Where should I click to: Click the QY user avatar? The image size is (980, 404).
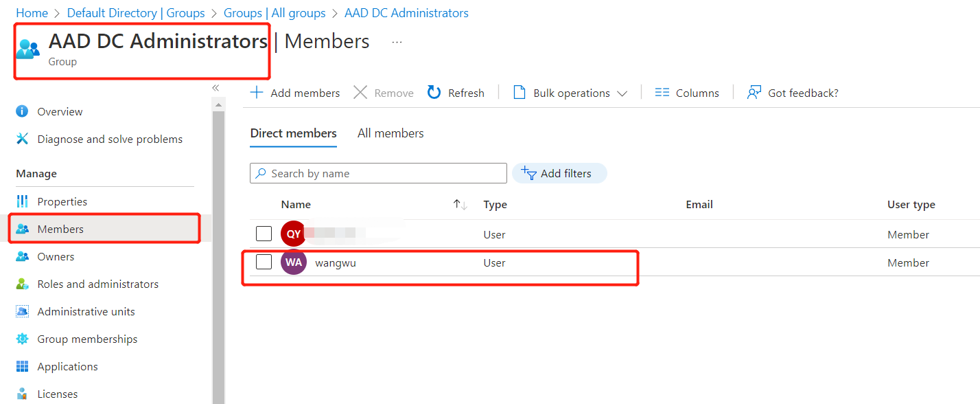[x=294, y=234]
